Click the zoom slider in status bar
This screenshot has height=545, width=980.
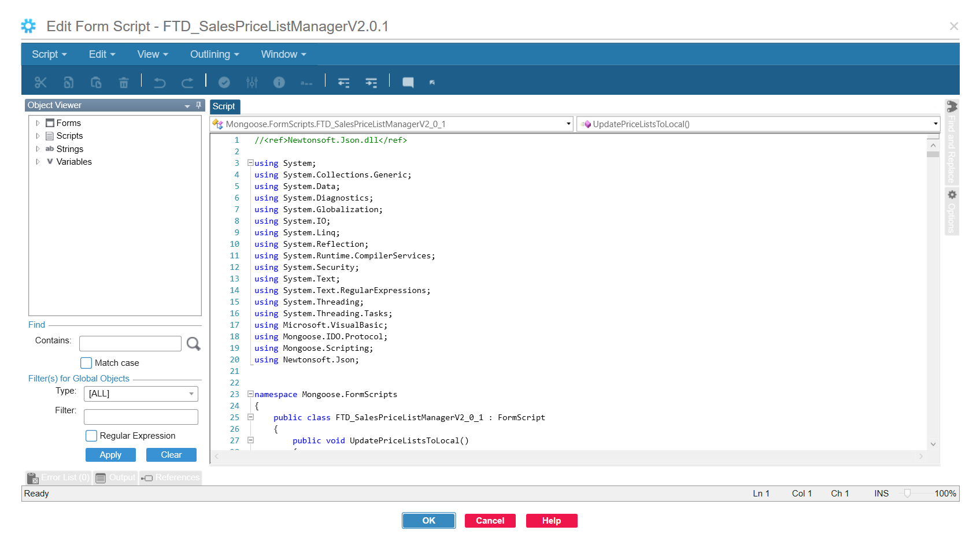click(907, 494)
